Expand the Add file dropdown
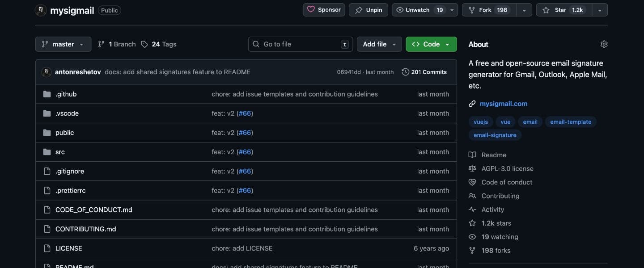 (379, 44)
